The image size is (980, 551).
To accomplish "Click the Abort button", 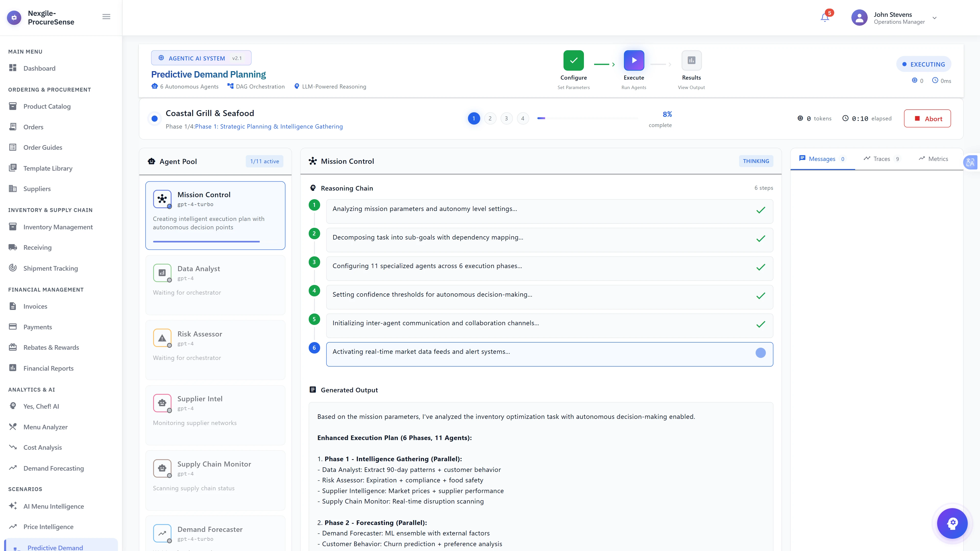I will pyautogui.click(x=927, y=118).
